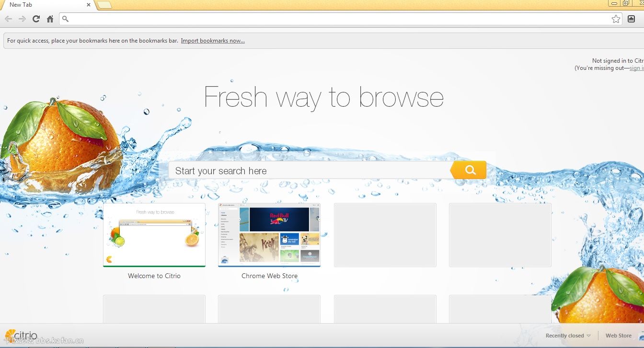Click the forward navigation arrow
The width and height of the screenshot is (644, 348).
pyautogui.click(x=22, y=19)
